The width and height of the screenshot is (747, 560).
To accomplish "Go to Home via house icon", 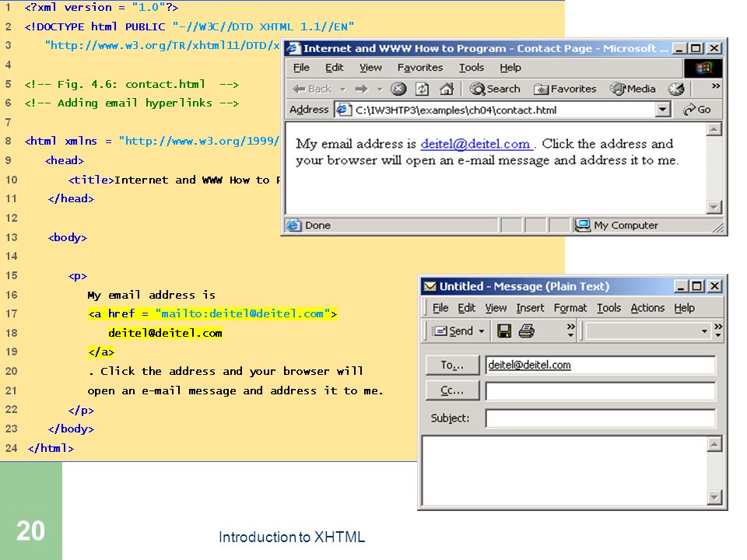I will click(x=447, y=89).
